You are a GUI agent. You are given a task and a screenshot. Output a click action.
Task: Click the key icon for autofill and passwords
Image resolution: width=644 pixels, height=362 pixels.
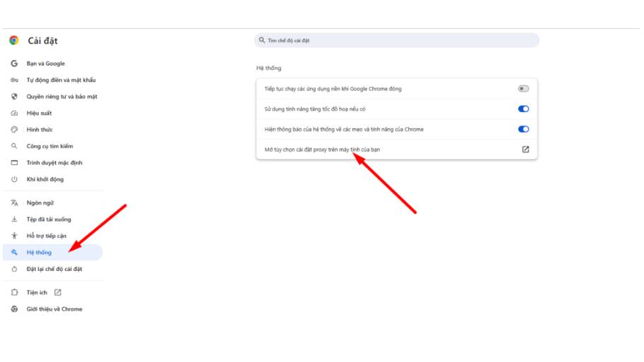(14, 80)
